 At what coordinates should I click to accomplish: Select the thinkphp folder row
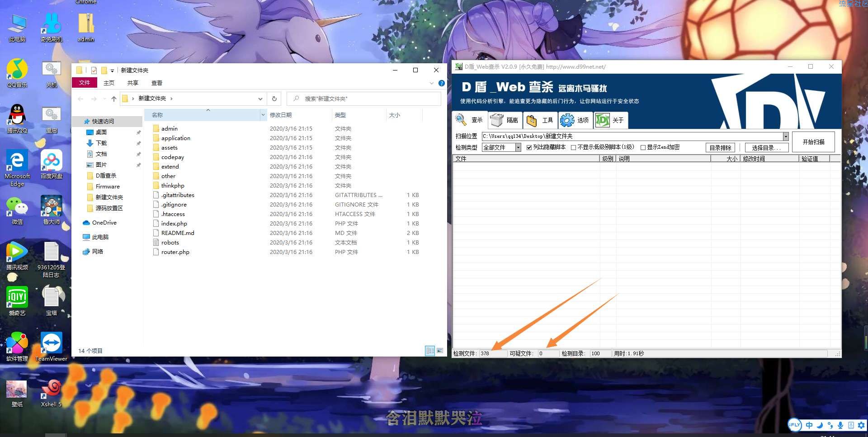(286, 186)
